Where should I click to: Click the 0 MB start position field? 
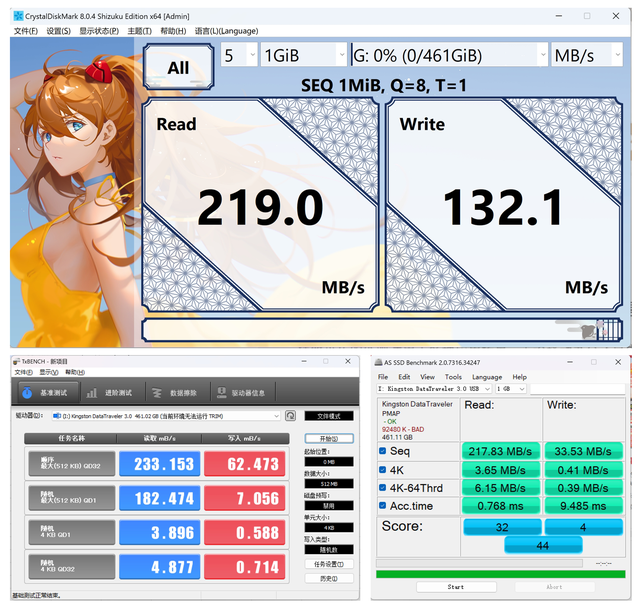coord(329,462)
